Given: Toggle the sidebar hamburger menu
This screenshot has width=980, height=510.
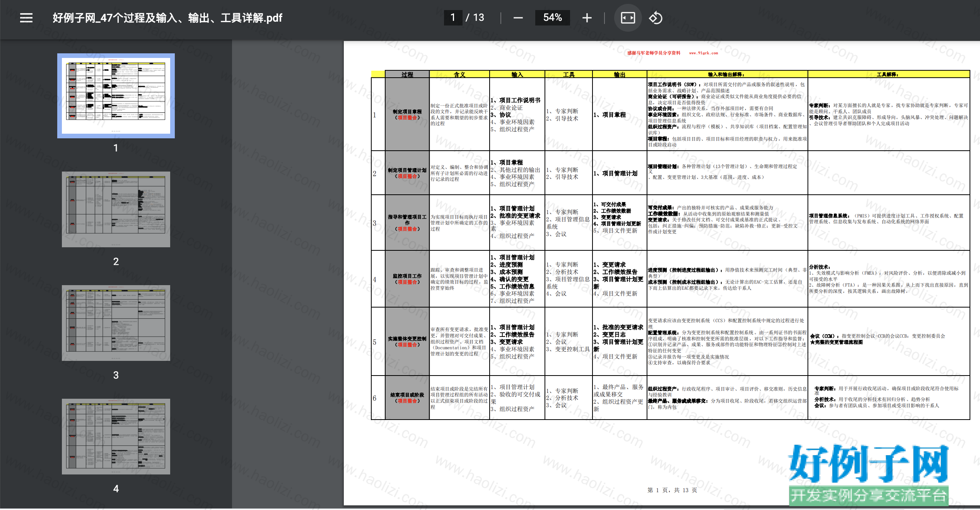Looking at the screenshot, I should coord(26,18).
